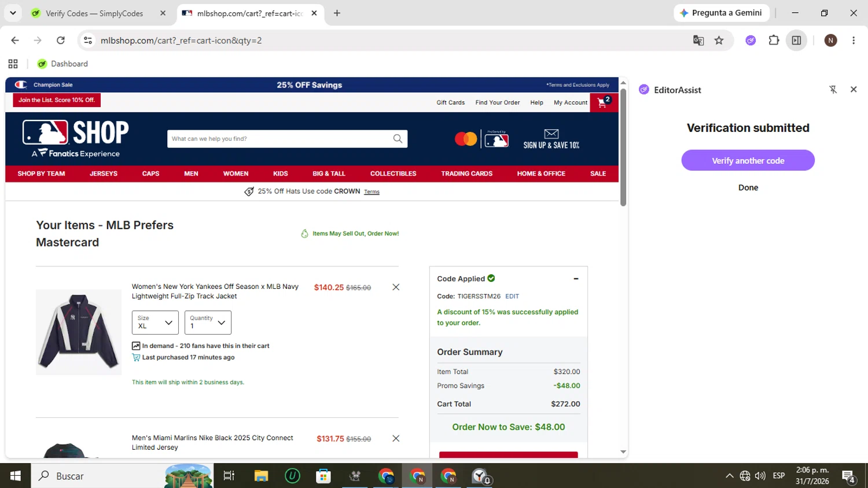Open the Extensions puzzle menu
Viewport: 868px width, 488px height.
pos(774,41)
